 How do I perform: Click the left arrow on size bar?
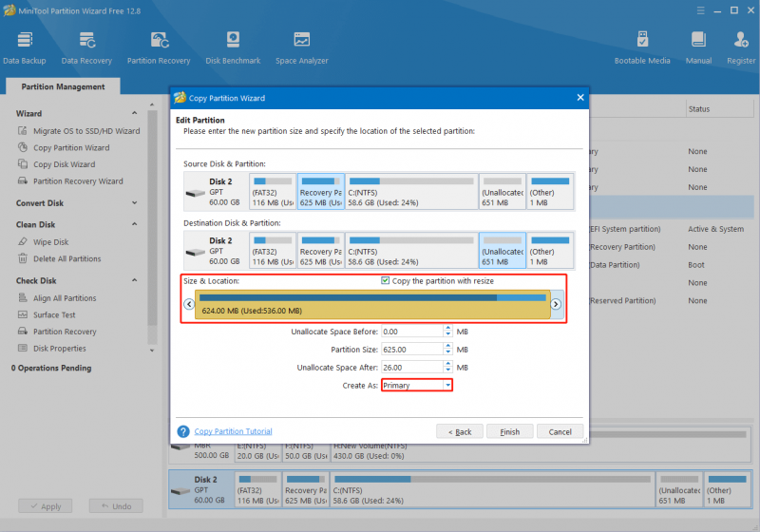pyautogui.click(x=189, y=304)
